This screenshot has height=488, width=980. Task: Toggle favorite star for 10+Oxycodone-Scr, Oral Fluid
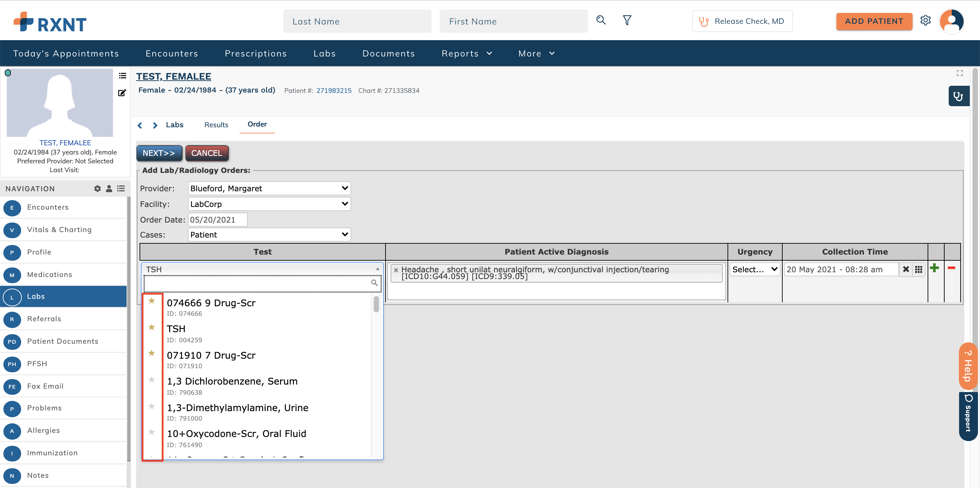point(151,432)
